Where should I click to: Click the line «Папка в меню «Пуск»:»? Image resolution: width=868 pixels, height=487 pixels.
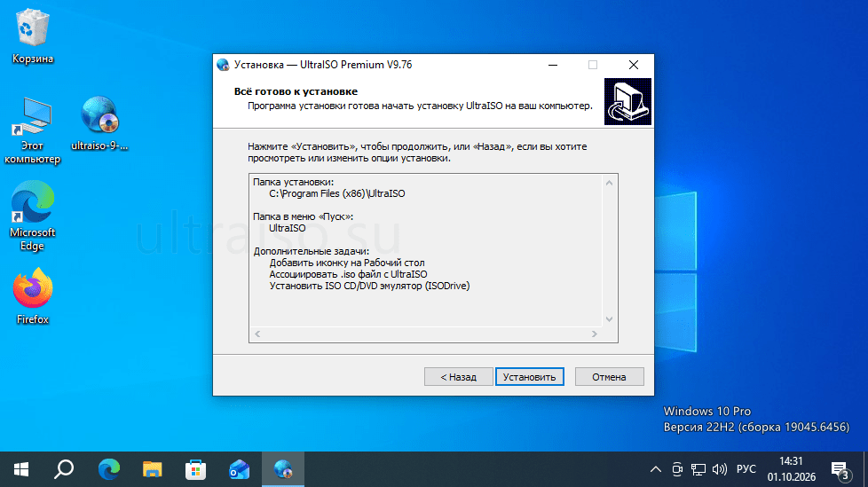(303, 216)
